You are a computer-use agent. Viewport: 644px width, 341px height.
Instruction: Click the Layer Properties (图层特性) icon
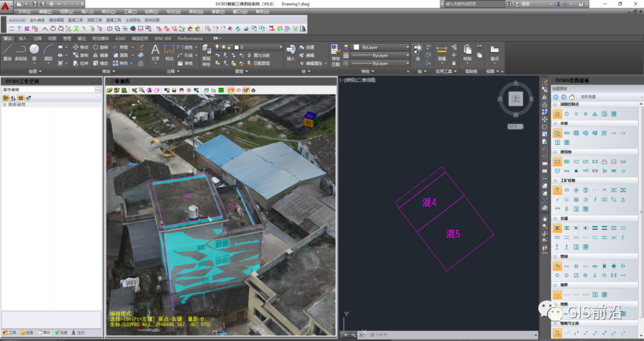click(x=206, y=50)
